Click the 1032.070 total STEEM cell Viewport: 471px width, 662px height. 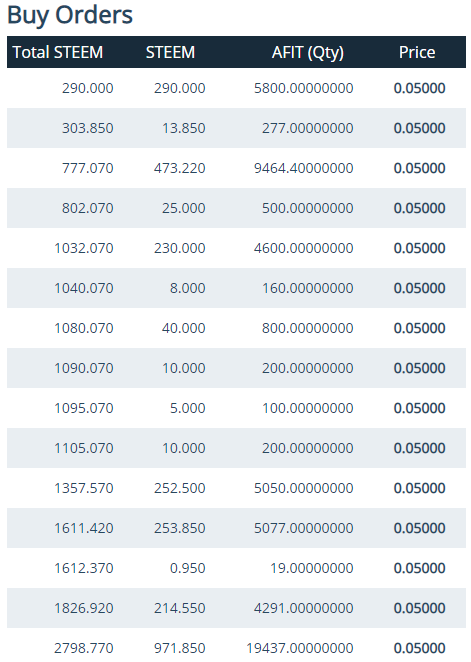(x=84, y=248)
